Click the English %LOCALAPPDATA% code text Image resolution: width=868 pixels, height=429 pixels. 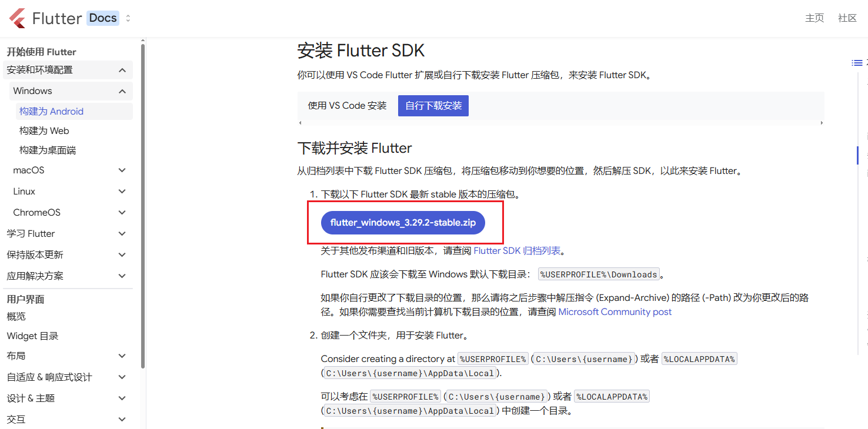pos(700,359)
